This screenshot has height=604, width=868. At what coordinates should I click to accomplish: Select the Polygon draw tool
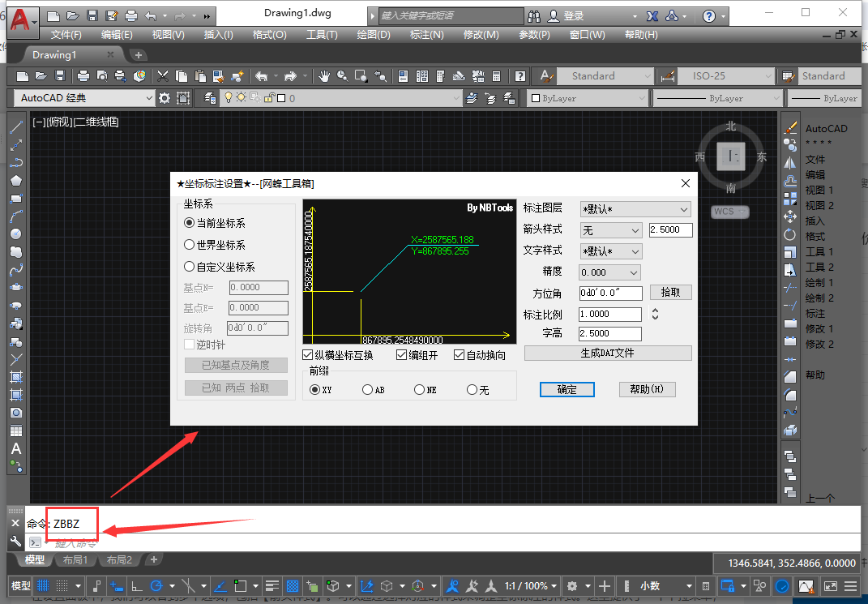coord(15,181)
